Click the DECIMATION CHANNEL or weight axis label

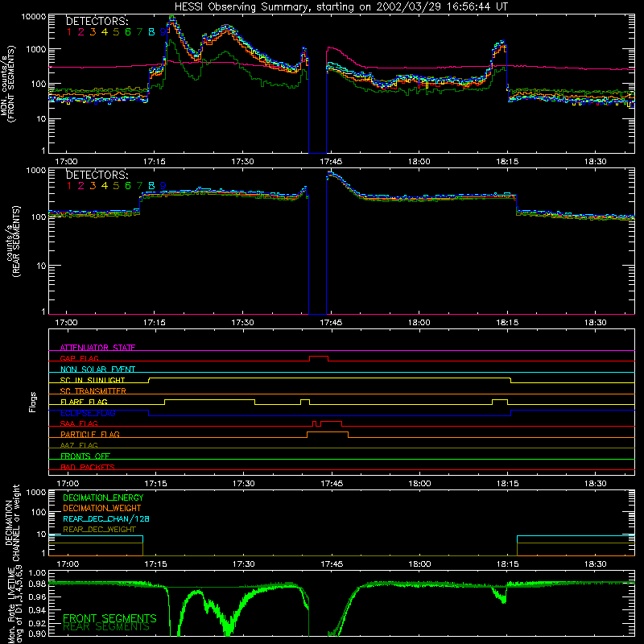12,522
